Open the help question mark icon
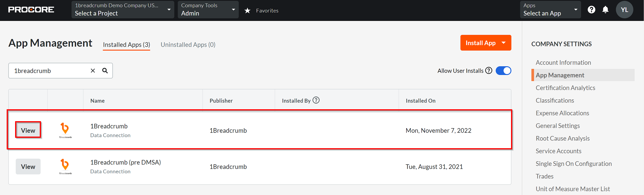This screenshot has width=644, height=195. coord(591,10)
